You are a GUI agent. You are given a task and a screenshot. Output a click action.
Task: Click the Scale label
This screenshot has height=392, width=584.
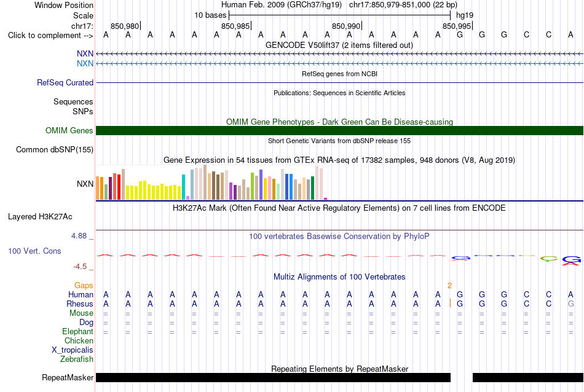[x=84, y=15]
